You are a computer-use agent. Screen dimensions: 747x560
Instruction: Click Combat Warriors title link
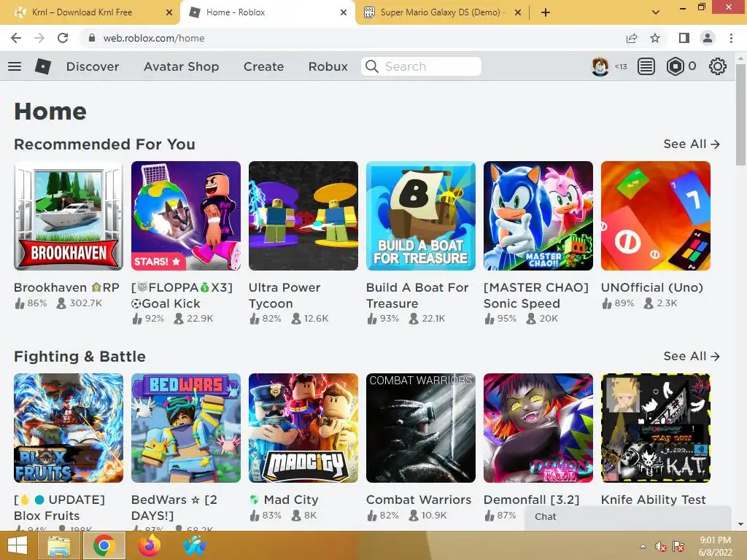[419, 499]
